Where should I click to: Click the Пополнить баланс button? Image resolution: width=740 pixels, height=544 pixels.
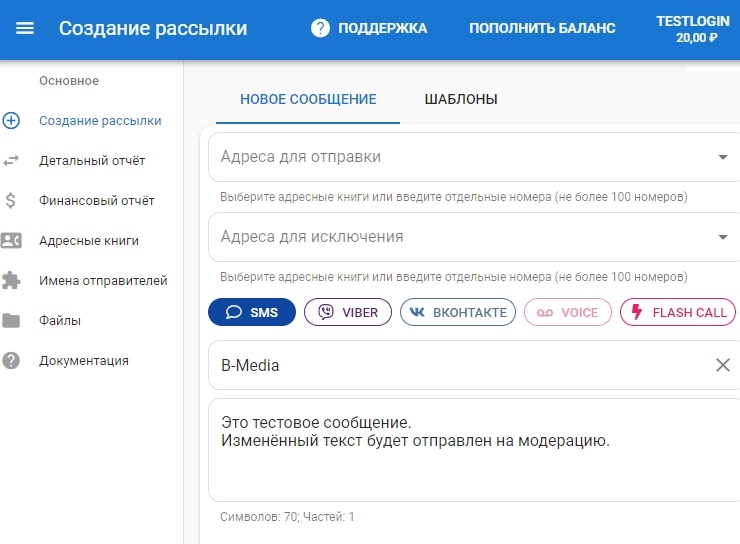coord(542,28)
